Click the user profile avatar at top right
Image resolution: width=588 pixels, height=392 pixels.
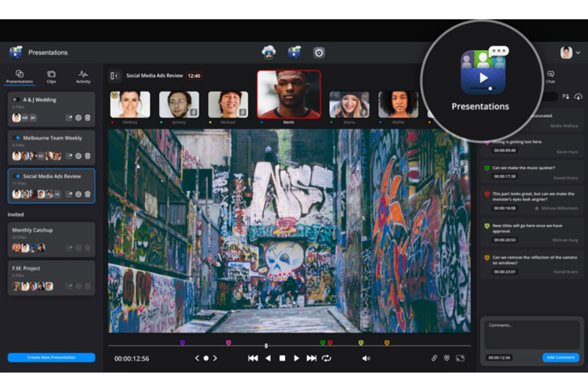coord(566,52)
